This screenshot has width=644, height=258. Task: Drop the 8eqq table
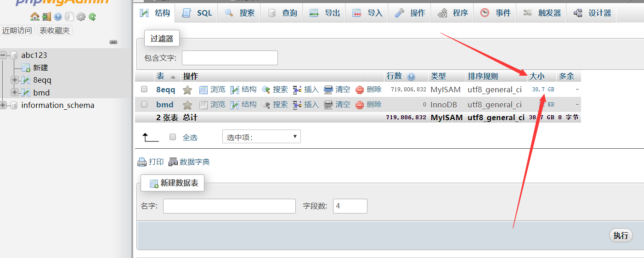(x=368, y=90)
